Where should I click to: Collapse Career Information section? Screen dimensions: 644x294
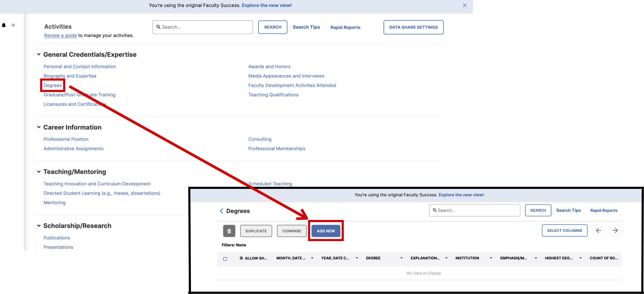pyautogui.click(x=39, y=127)
